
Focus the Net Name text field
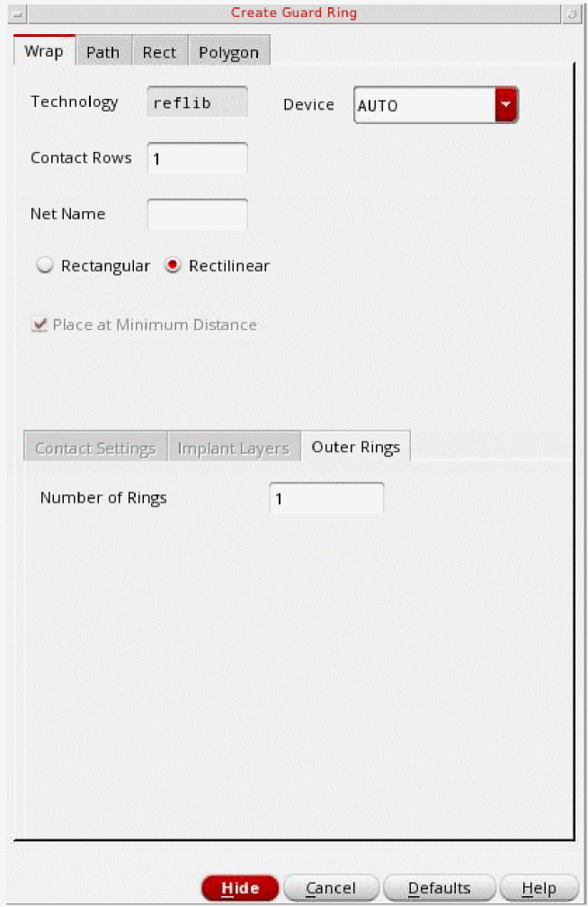click(x=197, y=215)
